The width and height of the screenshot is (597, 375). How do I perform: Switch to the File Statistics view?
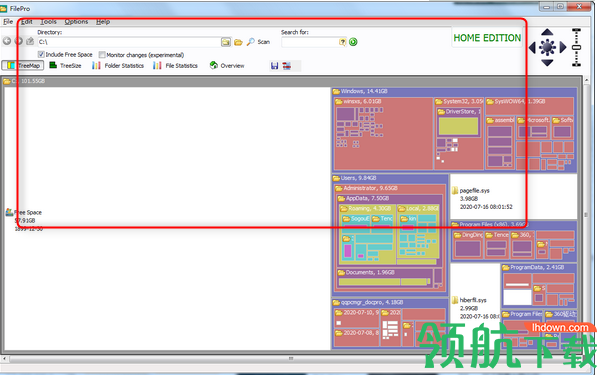tap(175, 65)
